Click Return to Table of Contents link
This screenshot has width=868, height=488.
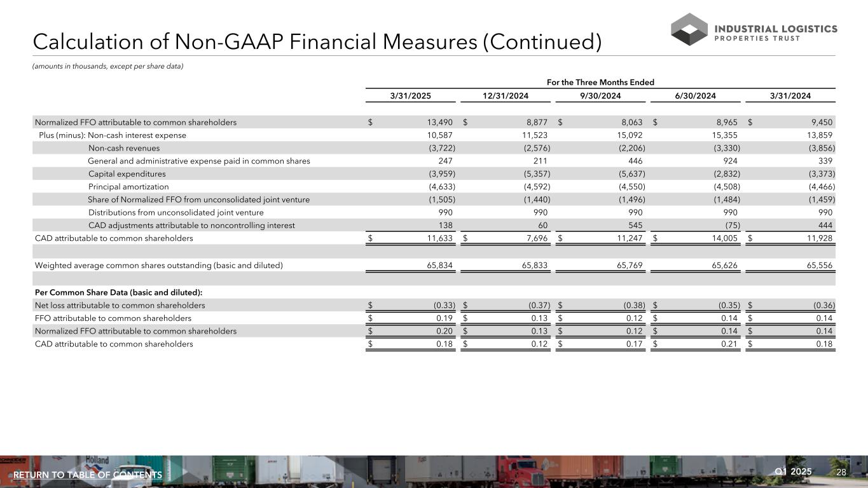[88, 475]
